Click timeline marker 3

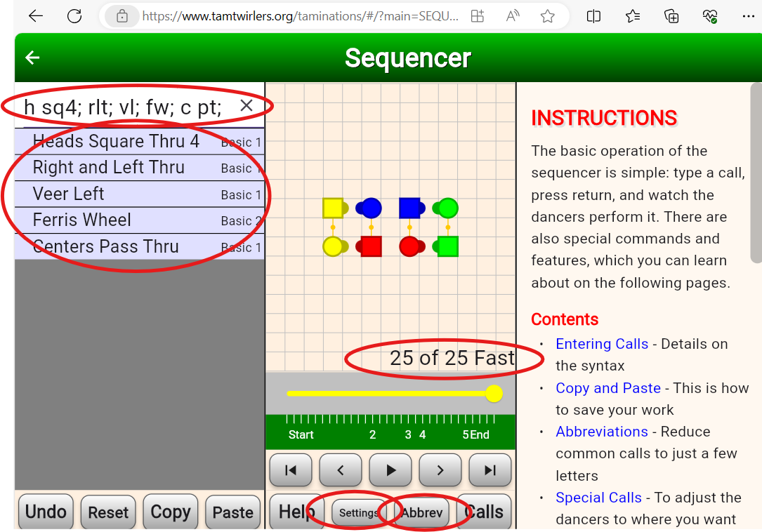[x=408, y=434]
